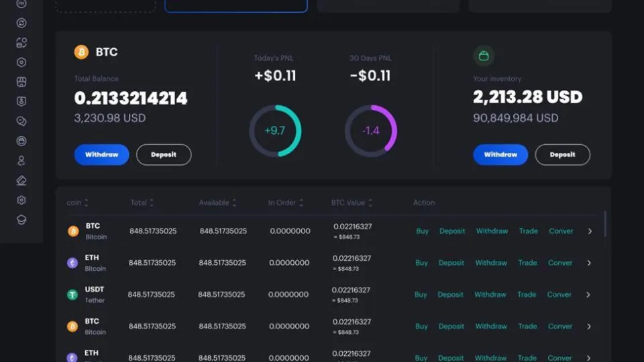The height and width of the screenshot is (362, 644).
Task: Open the settings gear icon in the sidebar
Action: click(21, 200)
